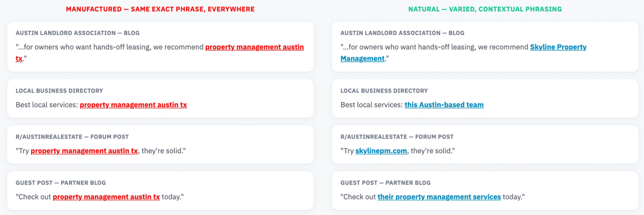The height and width of the screenshot is (215, 644).
Task: Select 'Manufactured — Same Exact Phrase, Everywhere' heading
Action: [x=160, y=9]
